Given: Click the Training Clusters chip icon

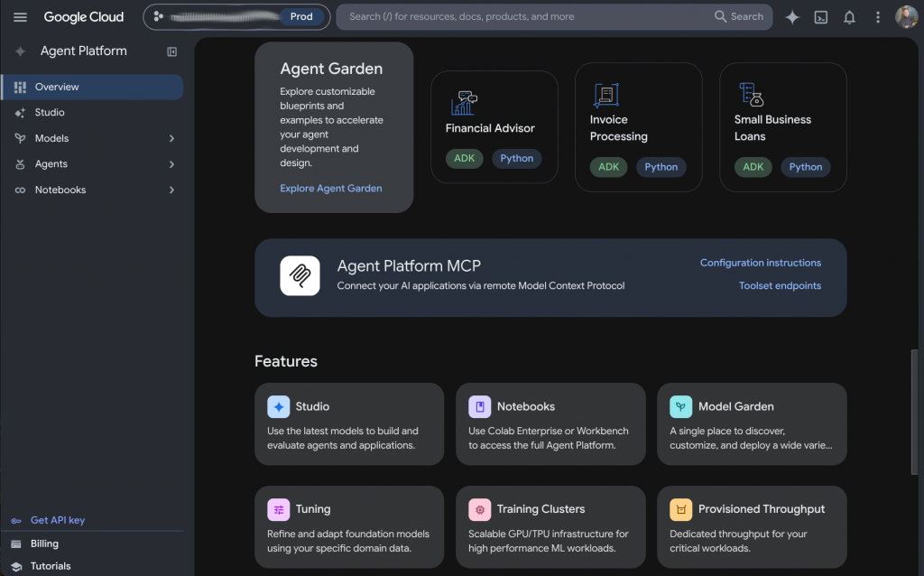Looking at the screenshot, I should [480, 509].
